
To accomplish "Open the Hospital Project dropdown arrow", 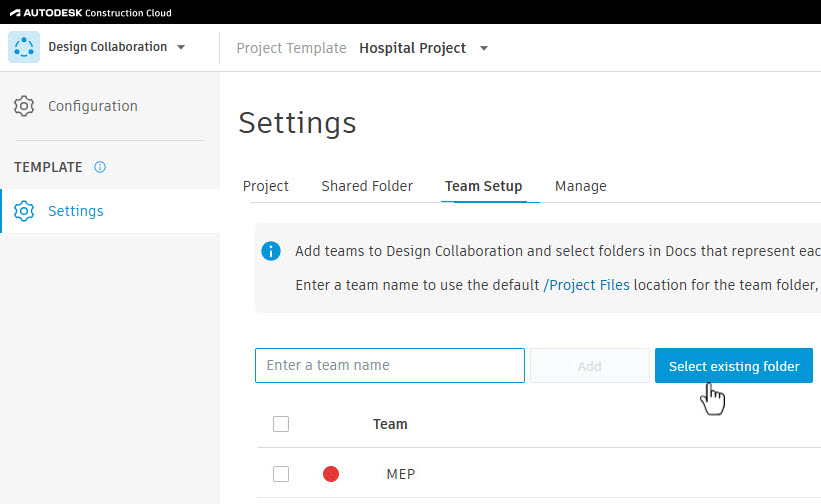I will click(x=484, y=48).
